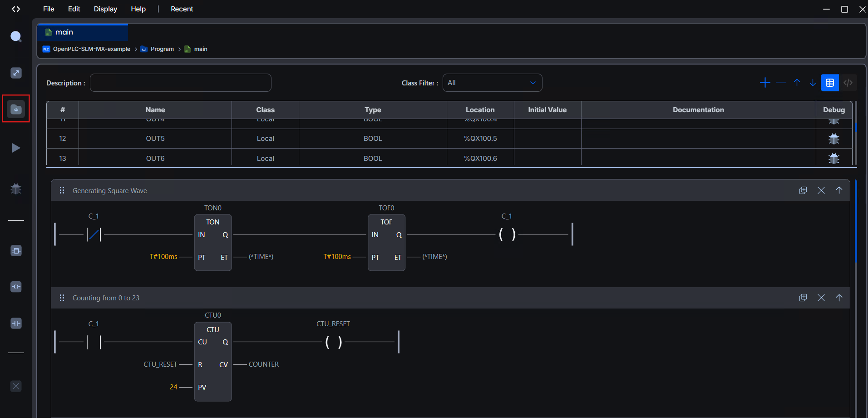
Task: Select the function block tool in the sidebar
Action: [x=16, y=251]
